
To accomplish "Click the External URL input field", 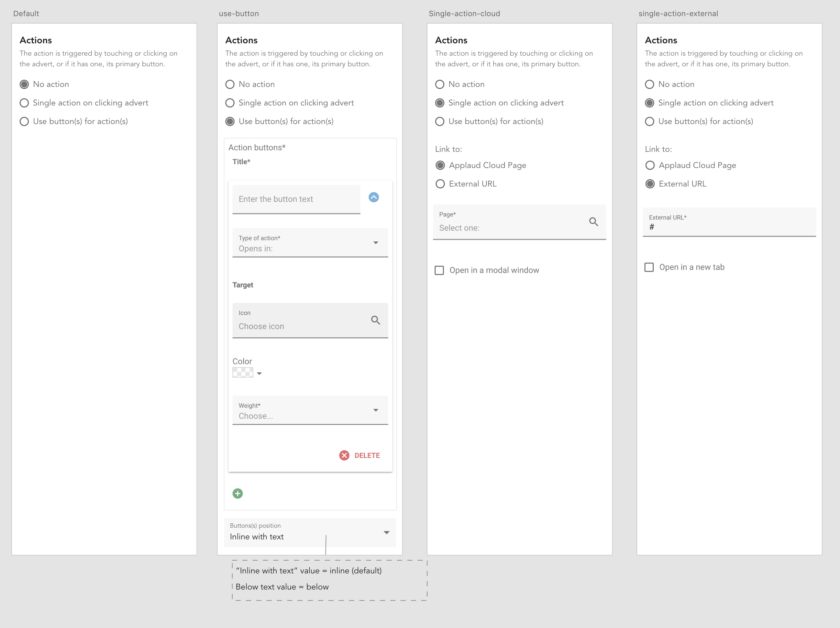I will coord(729,227).
